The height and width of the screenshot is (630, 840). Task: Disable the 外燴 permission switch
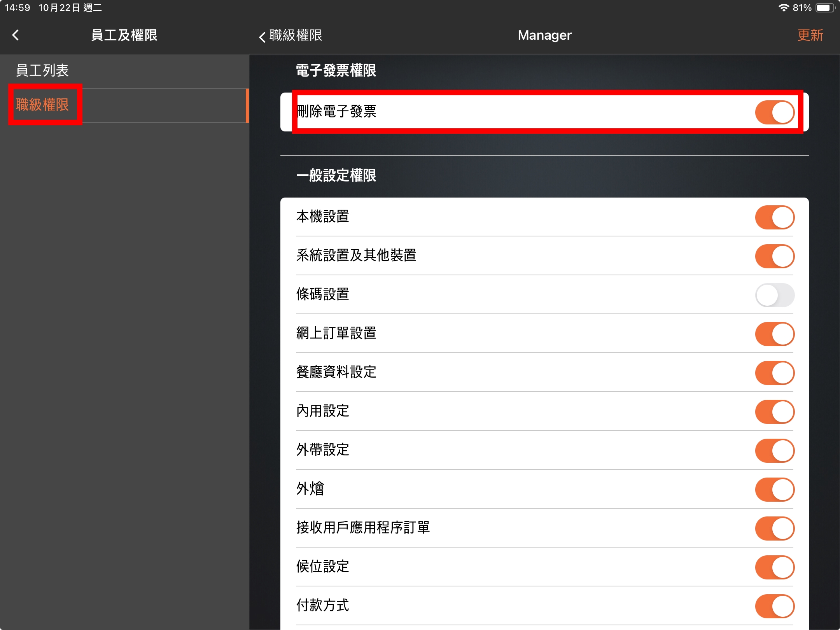coord(775,489)
